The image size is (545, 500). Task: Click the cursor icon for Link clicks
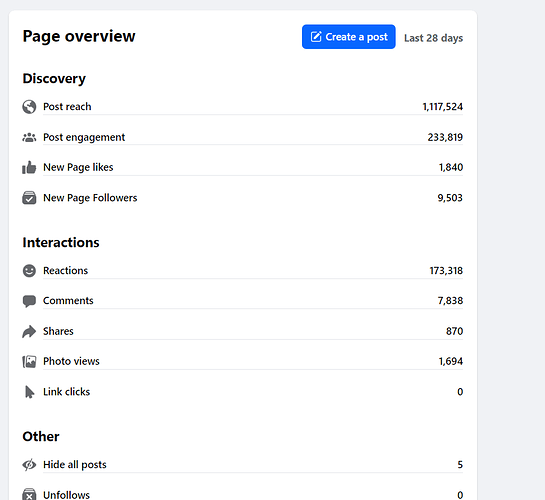29,392
